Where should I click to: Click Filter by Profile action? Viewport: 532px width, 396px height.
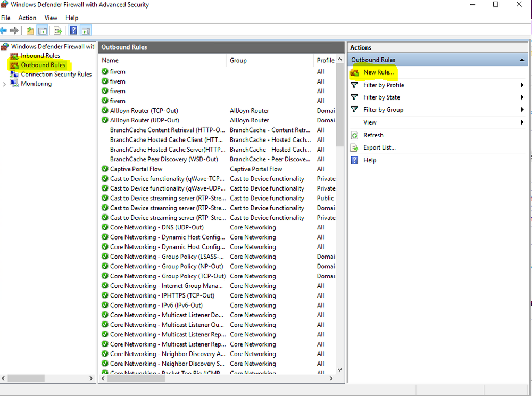[384, 85]
